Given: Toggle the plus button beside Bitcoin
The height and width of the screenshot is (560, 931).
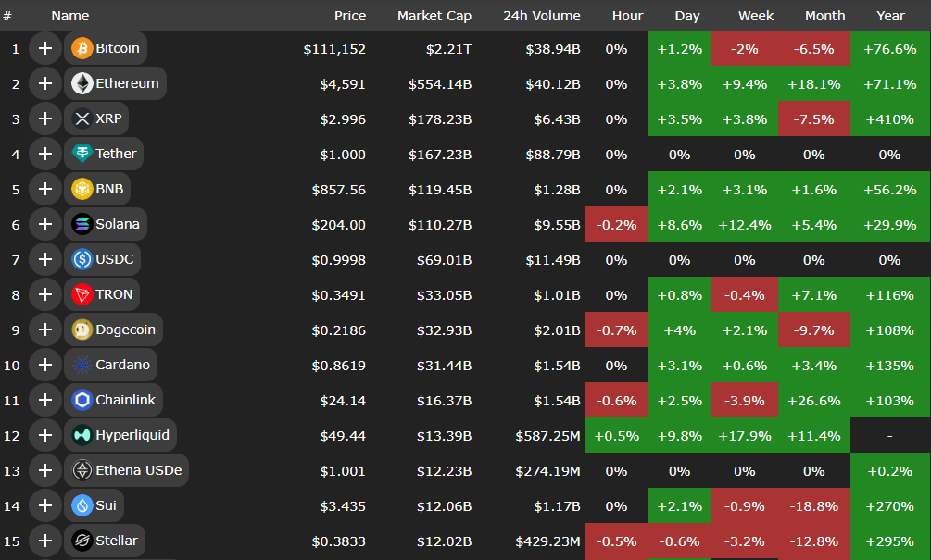Looking at the screenshot, I should (x=44, y=48).
